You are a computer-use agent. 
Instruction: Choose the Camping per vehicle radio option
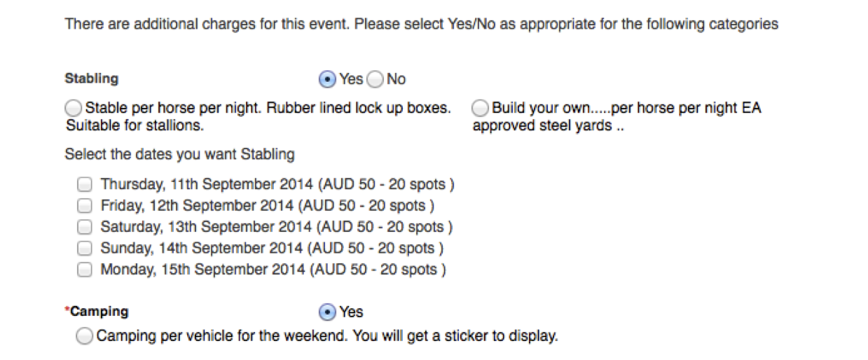coord(84,336)
